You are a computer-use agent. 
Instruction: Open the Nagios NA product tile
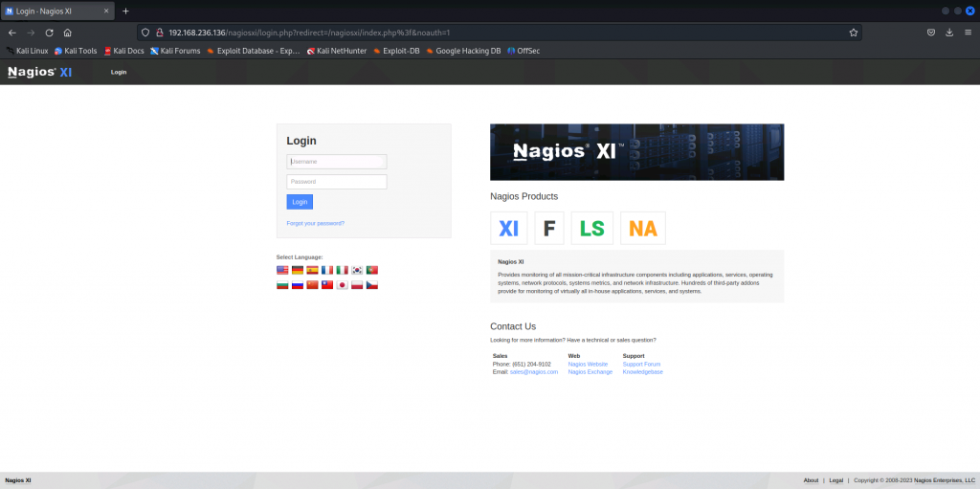point(643,229)
